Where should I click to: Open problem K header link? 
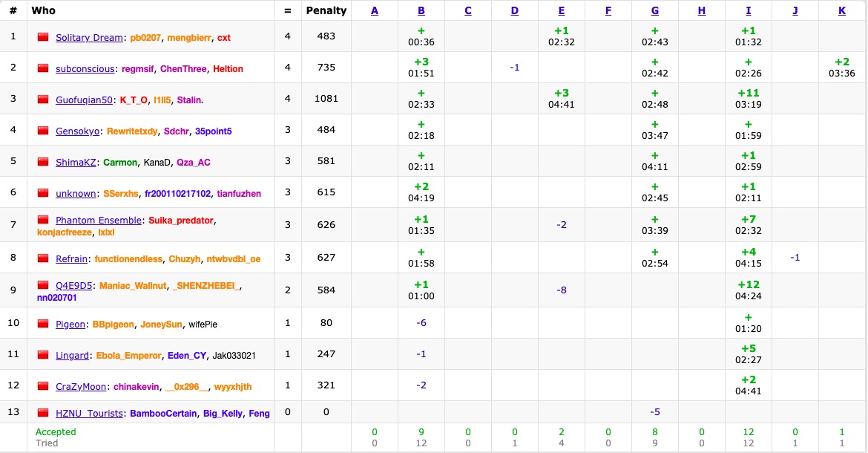pos(841,10)
